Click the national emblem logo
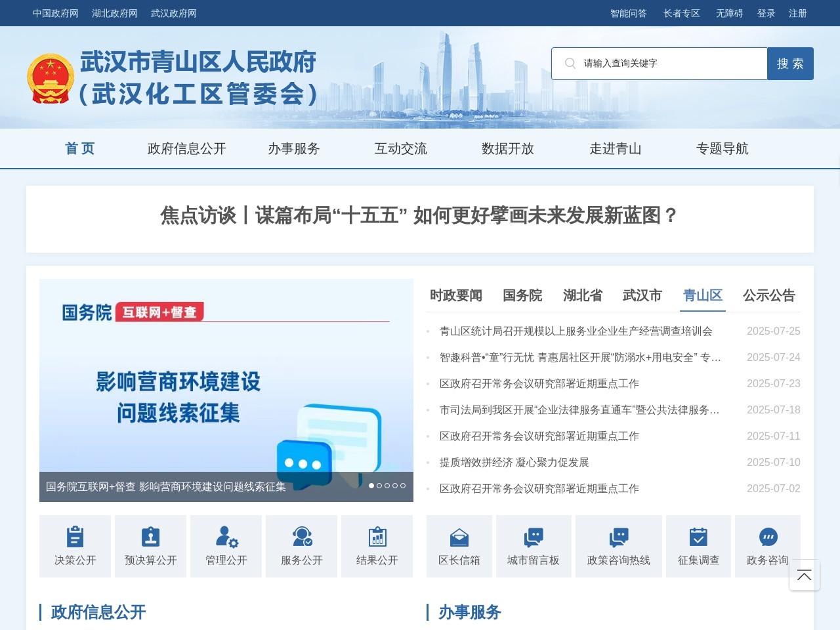840x630 pixels. (51, 79)
